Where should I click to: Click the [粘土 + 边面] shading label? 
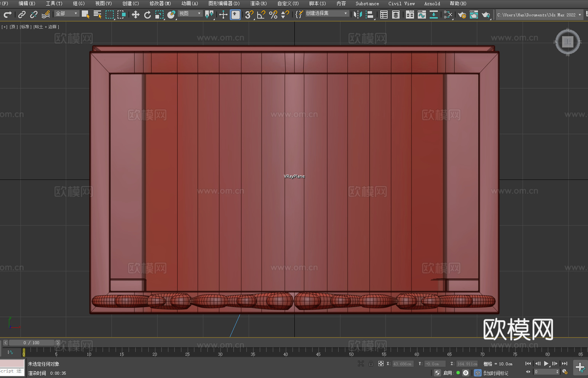[46, 27]
